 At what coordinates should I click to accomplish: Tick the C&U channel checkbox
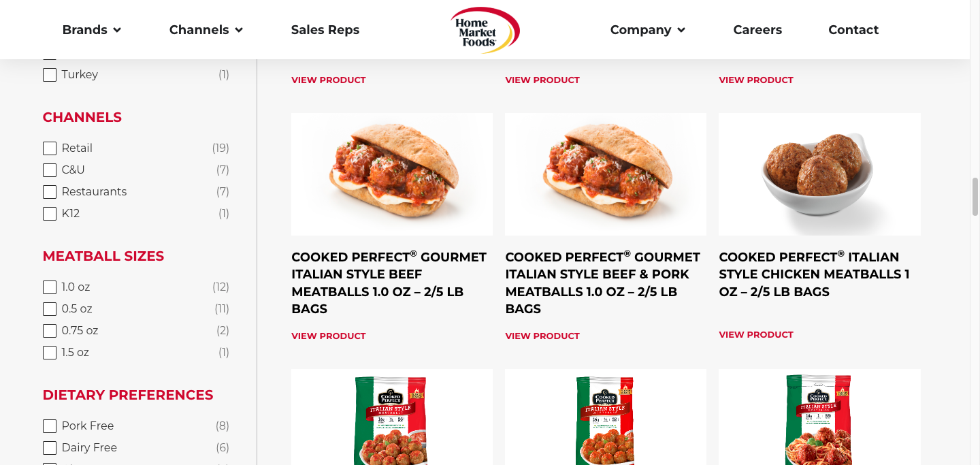50,170
